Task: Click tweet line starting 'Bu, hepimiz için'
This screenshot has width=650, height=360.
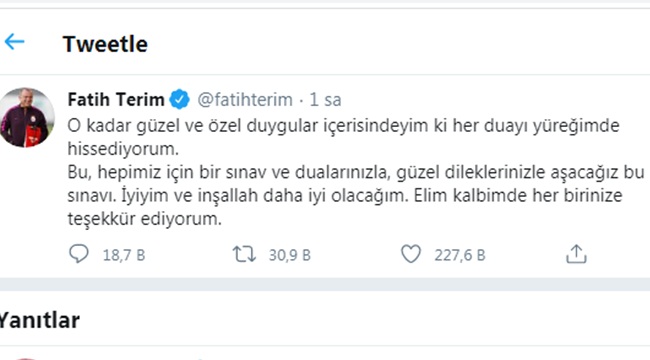Action: coord(356,173)
